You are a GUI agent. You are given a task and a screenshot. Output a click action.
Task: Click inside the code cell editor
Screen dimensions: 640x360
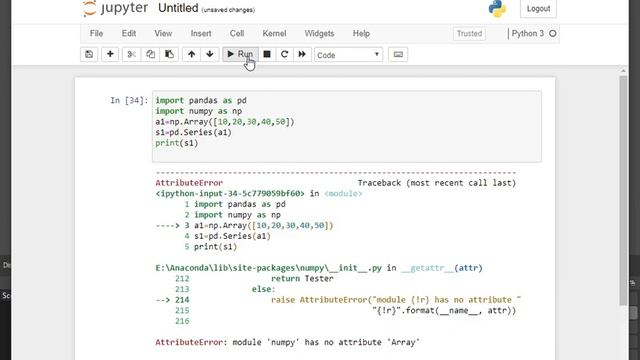point(347,126)
